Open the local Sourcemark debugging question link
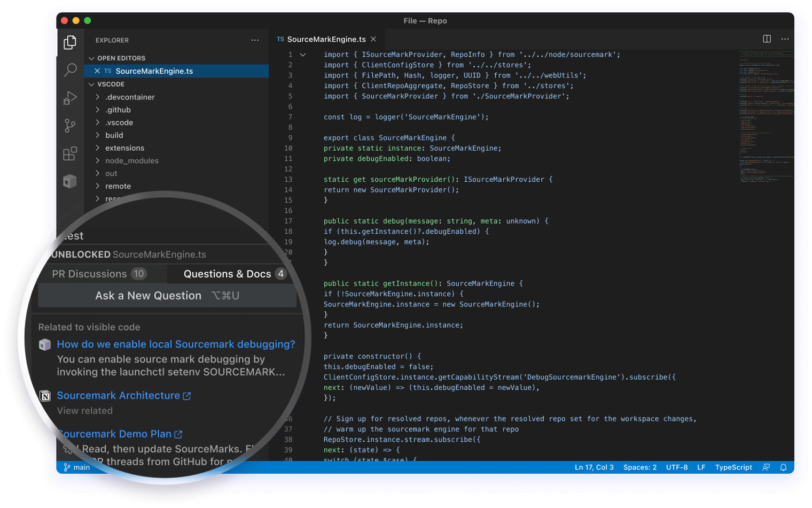The width and height of the screenshot is (812, 508). [x=176, y=344]
